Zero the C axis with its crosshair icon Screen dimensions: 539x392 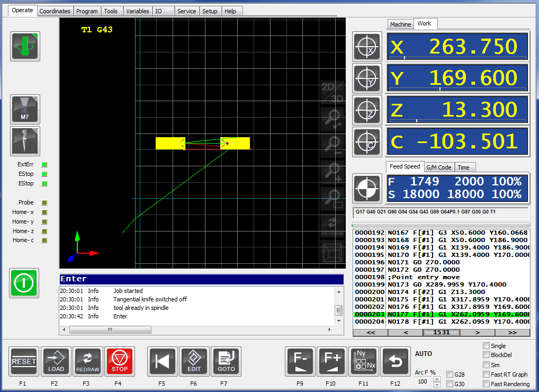[x=367, y=141]
